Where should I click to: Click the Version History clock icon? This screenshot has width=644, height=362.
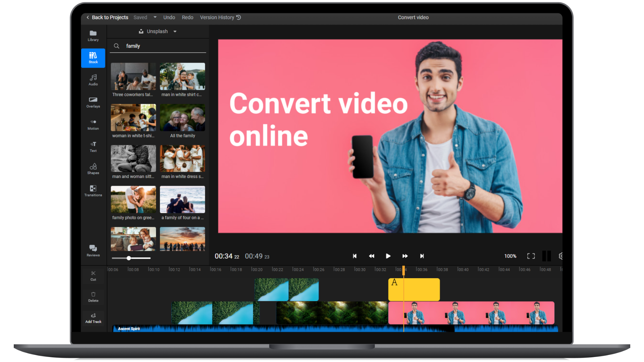pos(238,17)
